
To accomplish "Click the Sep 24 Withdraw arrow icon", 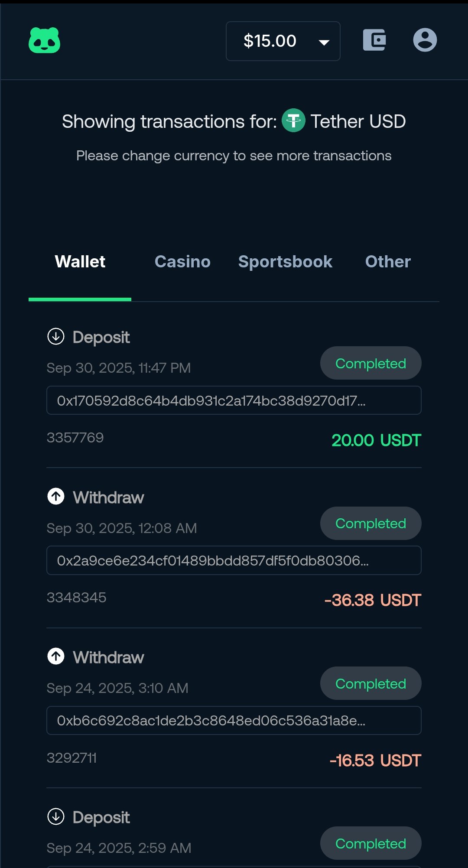I will pyautogui.click(x=56, y=657).
